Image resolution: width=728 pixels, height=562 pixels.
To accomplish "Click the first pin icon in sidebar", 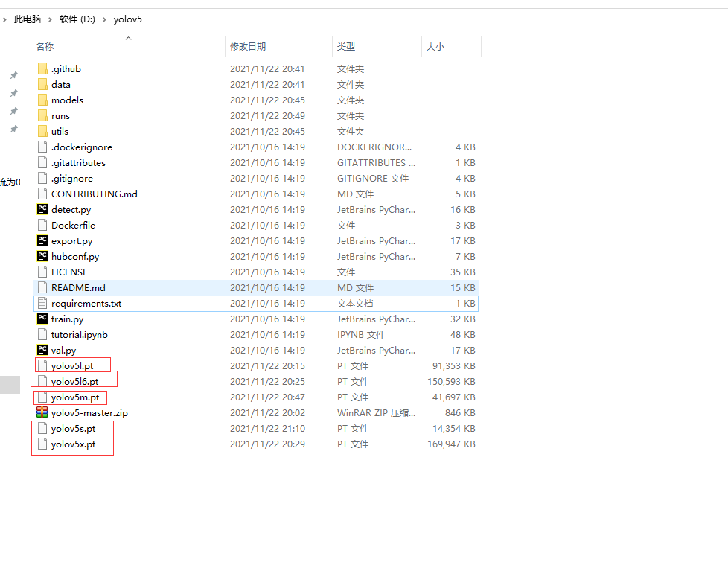I will [x=14, y=75].
